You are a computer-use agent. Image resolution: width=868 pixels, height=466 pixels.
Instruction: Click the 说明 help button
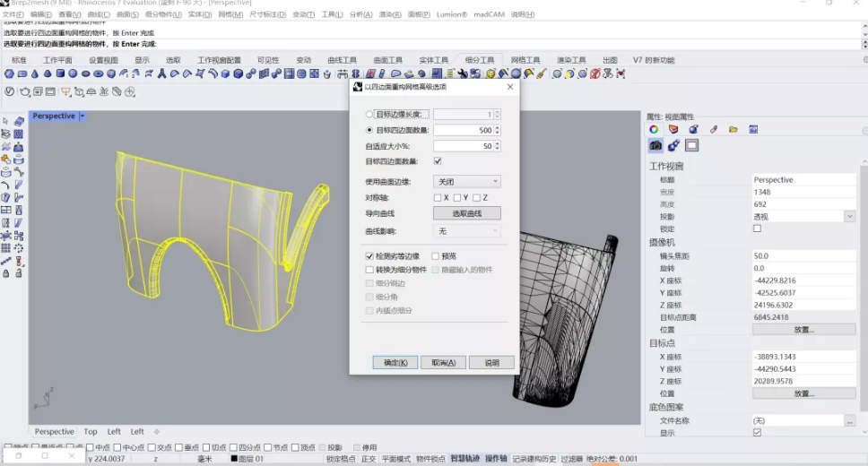491,363
